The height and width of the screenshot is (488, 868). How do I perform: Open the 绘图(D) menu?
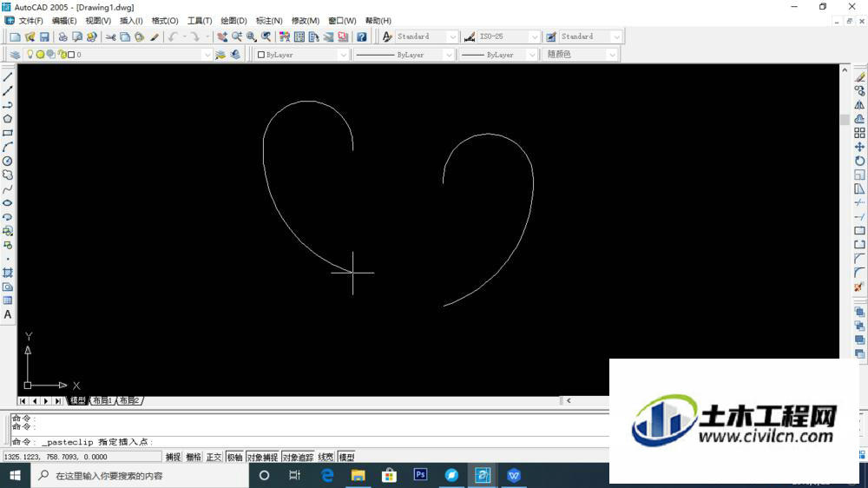[x=233, y=21]
